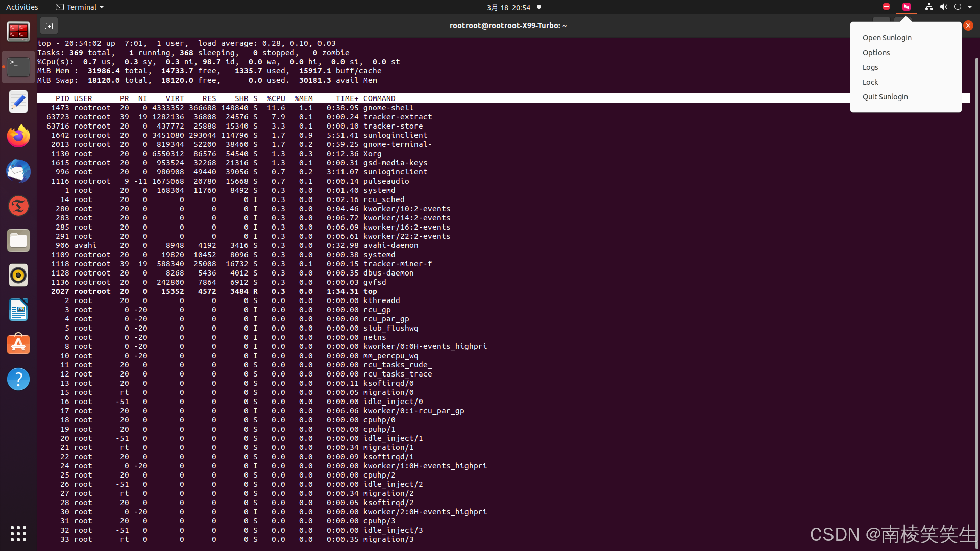This screenshot has height=551, width=980.
Task: Open Firefox from the dock
Action: tap(18, 136)
